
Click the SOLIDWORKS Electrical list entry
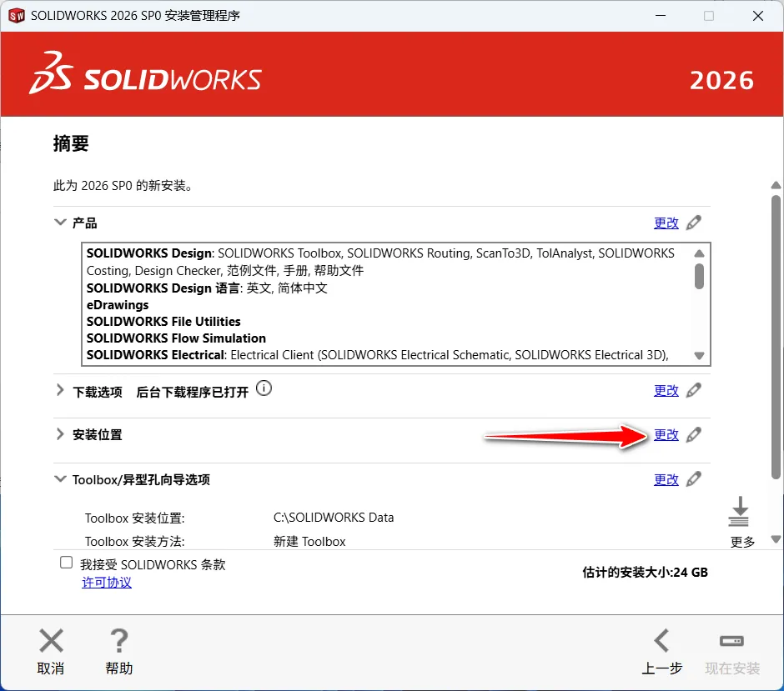[x=378, y=355]
